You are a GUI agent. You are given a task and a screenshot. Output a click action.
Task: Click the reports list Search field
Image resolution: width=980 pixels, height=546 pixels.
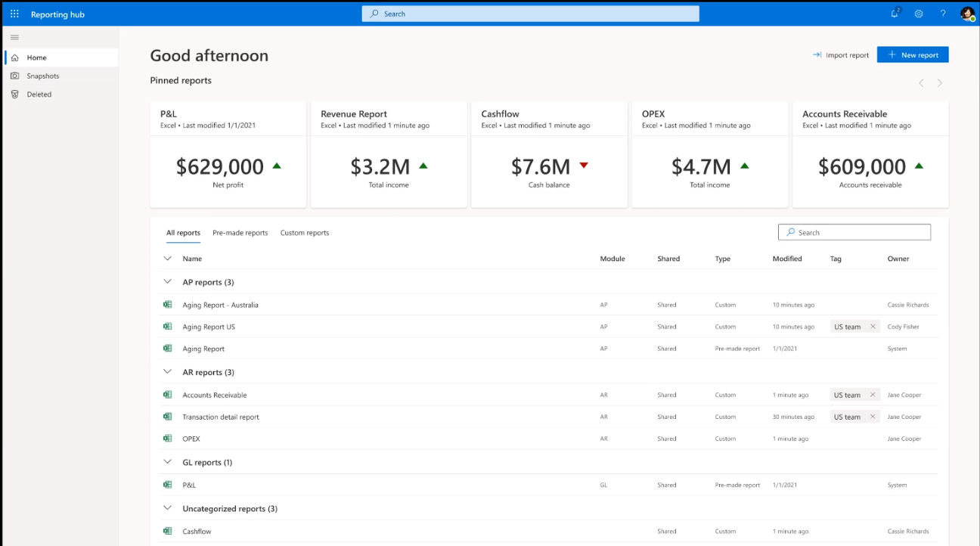tap(854, 232)
